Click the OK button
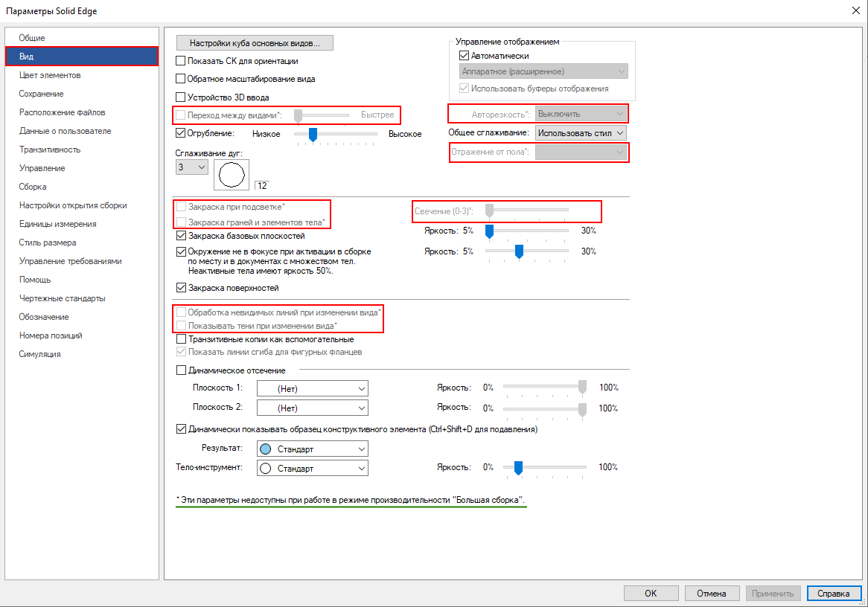This screenshot has height=607, width=868. (x=651, y=593)
